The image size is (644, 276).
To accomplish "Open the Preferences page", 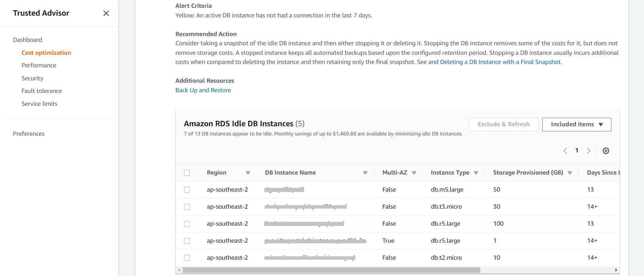I will [29, 134].
